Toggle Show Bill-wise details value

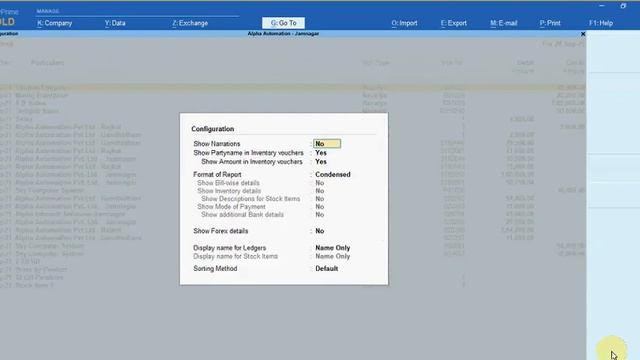[320, 183]
